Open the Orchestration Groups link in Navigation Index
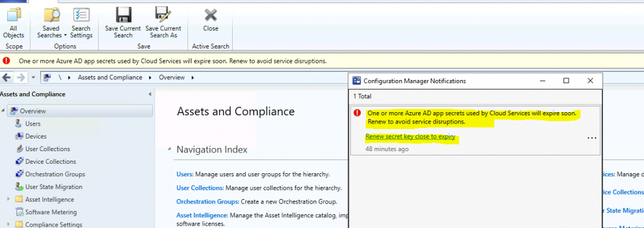The height and width of the screenshot is (228, 644). (x=208, y=202)
